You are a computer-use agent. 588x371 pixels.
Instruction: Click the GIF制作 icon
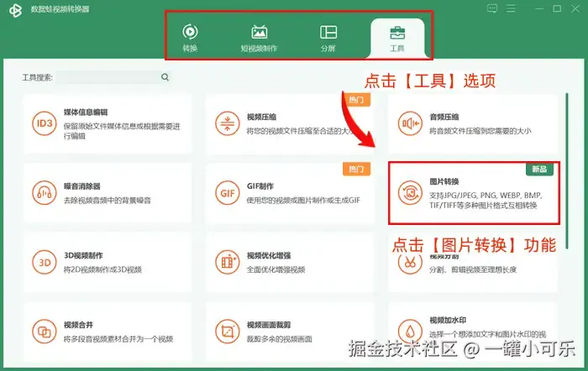click(x=228, y=193)
